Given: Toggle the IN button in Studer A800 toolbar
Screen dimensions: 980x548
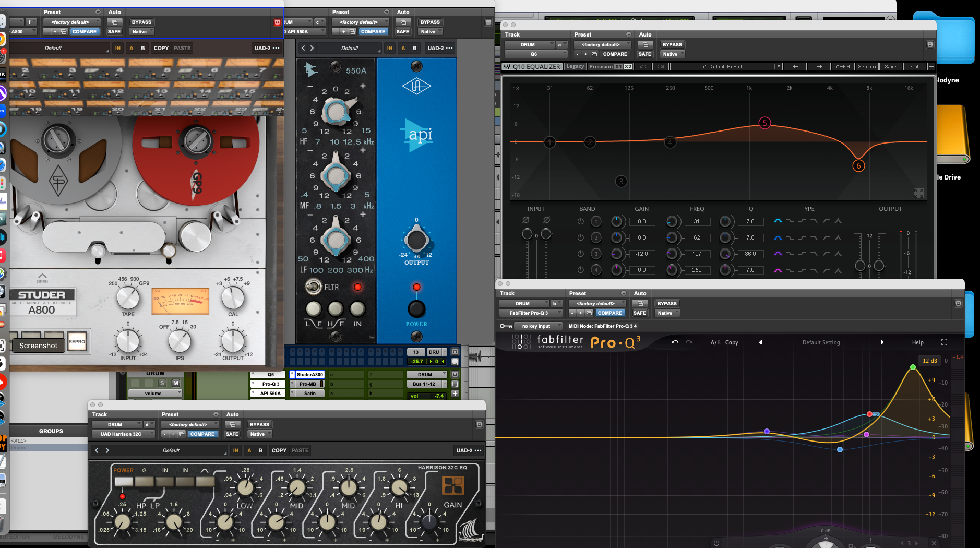Looking at the screenshot, I should coord(118,48).
